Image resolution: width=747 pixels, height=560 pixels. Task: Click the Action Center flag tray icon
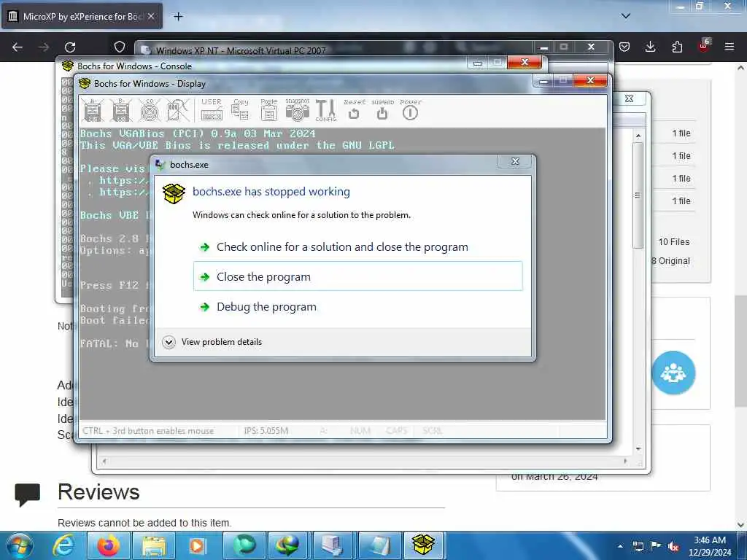tap(656, 546)
